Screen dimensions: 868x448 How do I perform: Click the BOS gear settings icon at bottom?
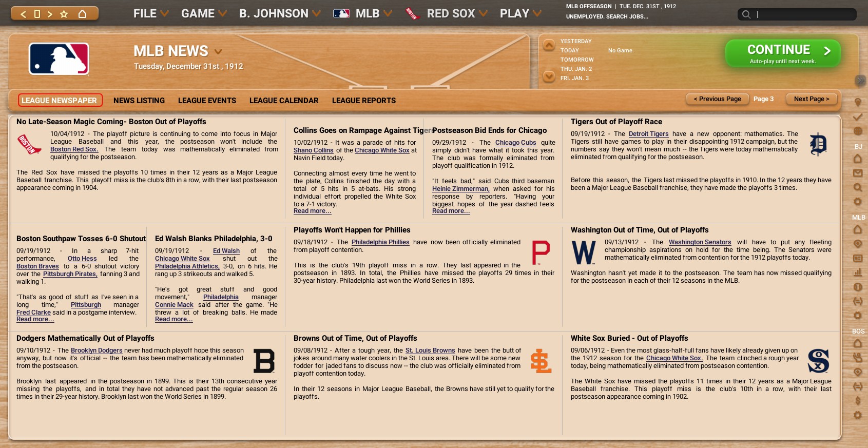click(x=858, y=415)
